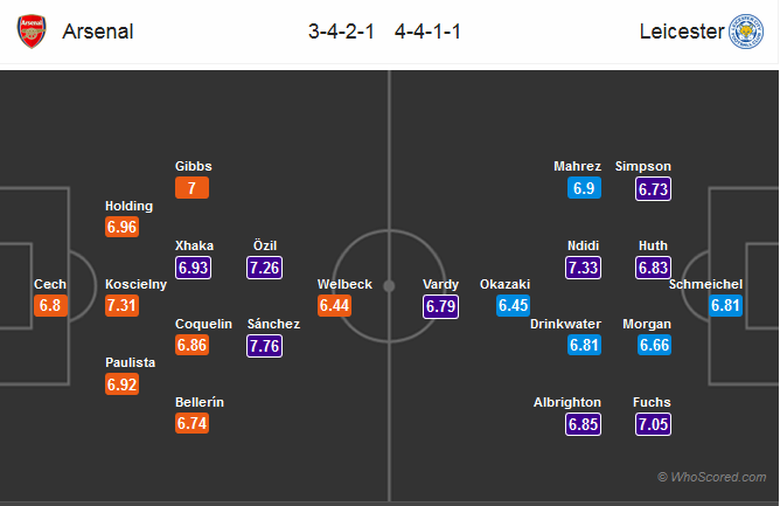Select Özil's 7.26 rating badge
The height and width of the screenshot is (506, 780).
264,267
